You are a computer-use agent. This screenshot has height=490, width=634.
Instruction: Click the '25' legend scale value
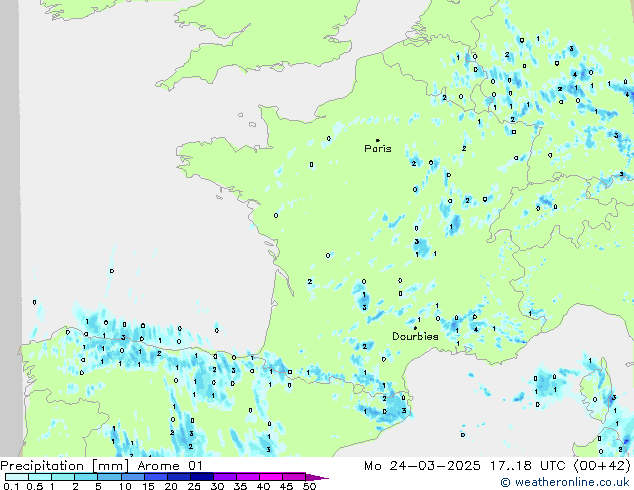pos(194,486)
